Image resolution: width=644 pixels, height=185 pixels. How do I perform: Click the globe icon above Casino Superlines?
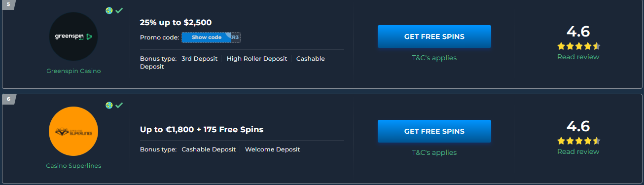(109, 105)
